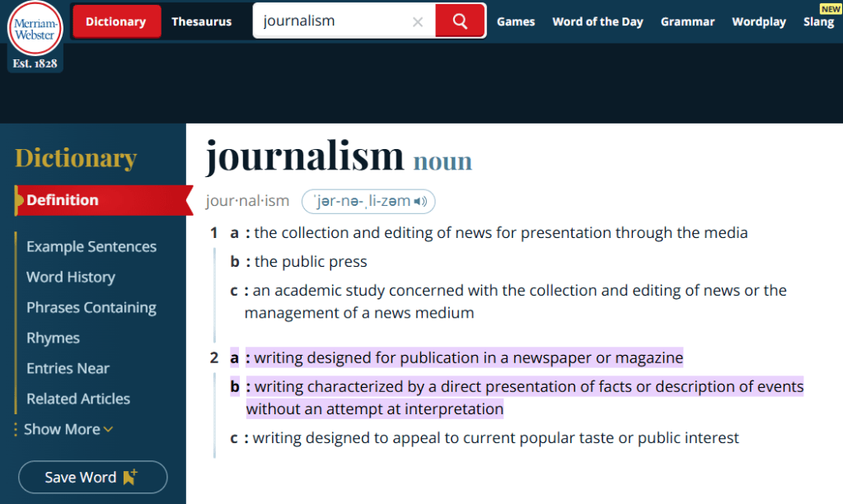Go to the Grammar section
This screenshot has height=504, width=843.
pos(687,21)
